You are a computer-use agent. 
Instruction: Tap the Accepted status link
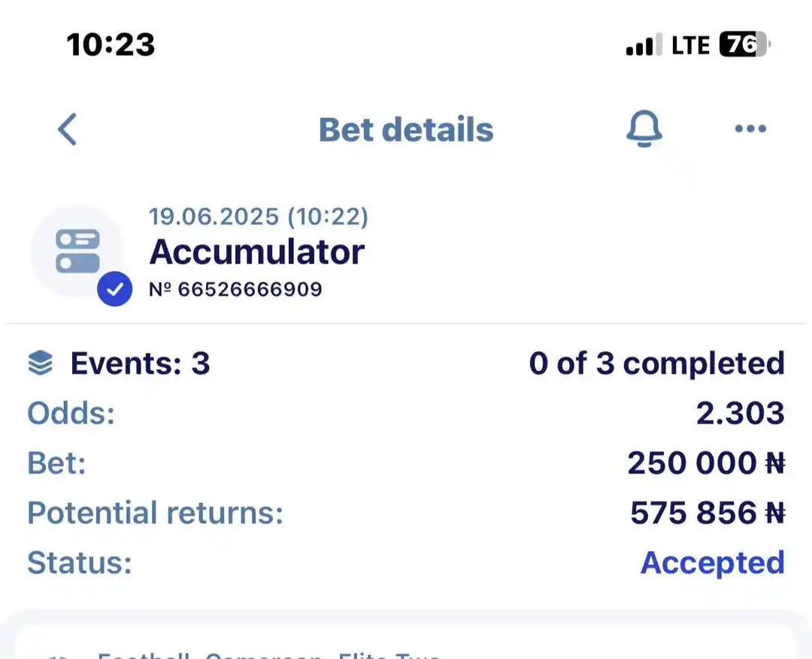click(713, 563)
